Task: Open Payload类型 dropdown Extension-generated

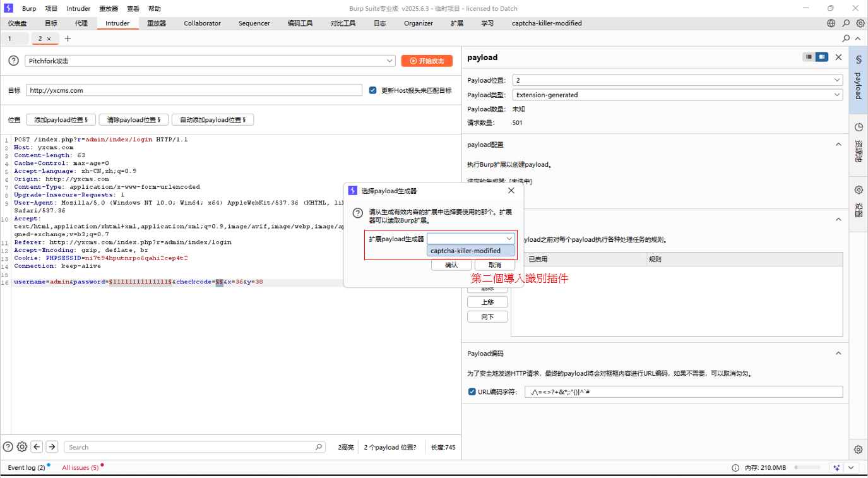Action: coord(677,95)
